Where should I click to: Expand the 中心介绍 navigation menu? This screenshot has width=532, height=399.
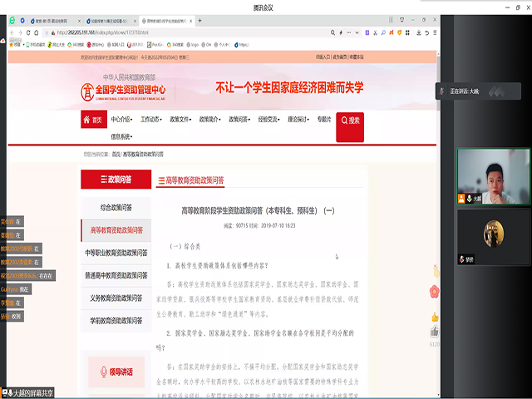(121, 120)
